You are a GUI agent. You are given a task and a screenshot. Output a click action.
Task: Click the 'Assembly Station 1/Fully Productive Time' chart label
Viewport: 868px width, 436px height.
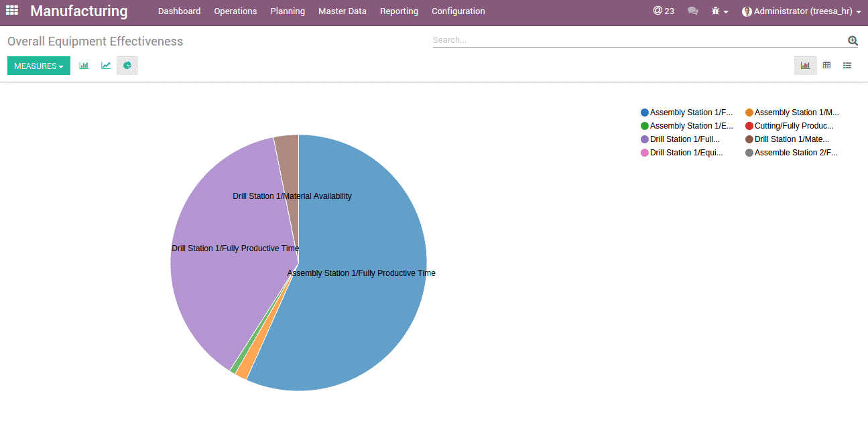(x=361, y=273)
